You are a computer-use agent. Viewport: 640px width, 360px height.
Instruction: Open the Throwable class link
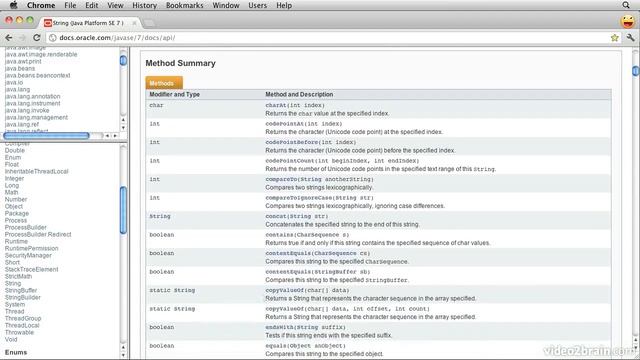(19, 332)
